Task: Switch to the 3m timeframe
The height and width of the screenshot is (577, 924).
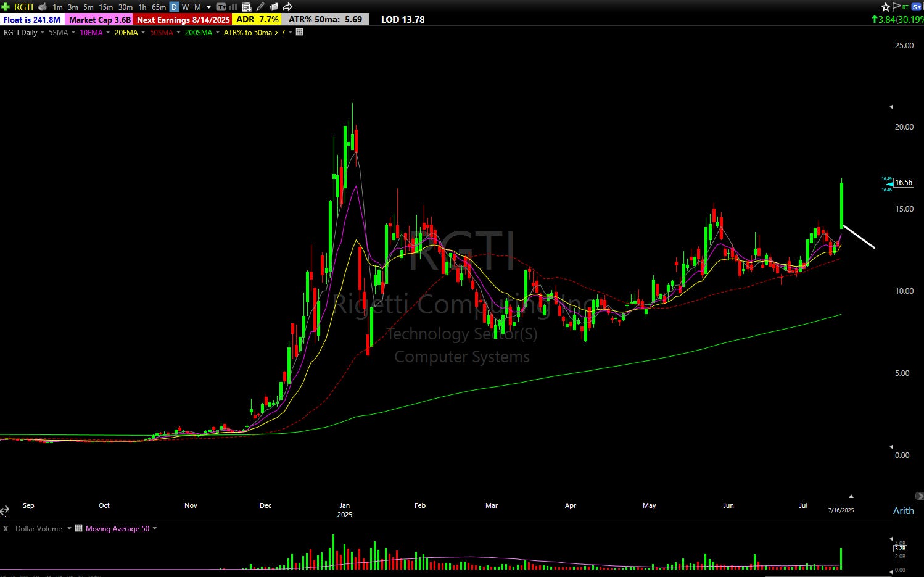Action: coord(73,7)
